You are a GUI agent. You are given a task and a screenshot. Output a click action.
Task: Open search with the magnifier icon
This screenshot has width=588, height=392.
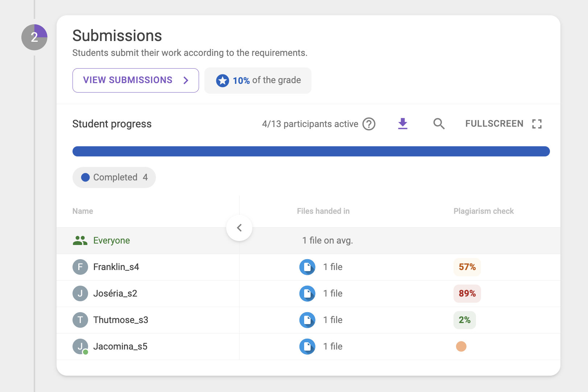439,124
